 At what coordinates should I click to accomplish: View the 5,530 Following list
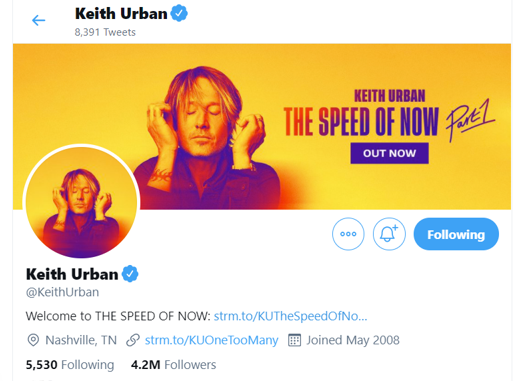pos(70,365)
